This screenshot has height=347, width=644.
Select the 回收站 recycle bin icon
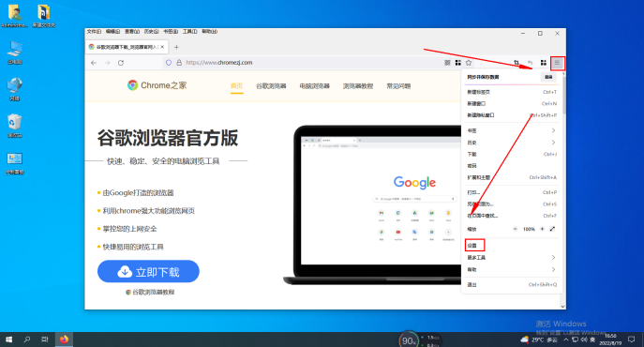point(15,126)
